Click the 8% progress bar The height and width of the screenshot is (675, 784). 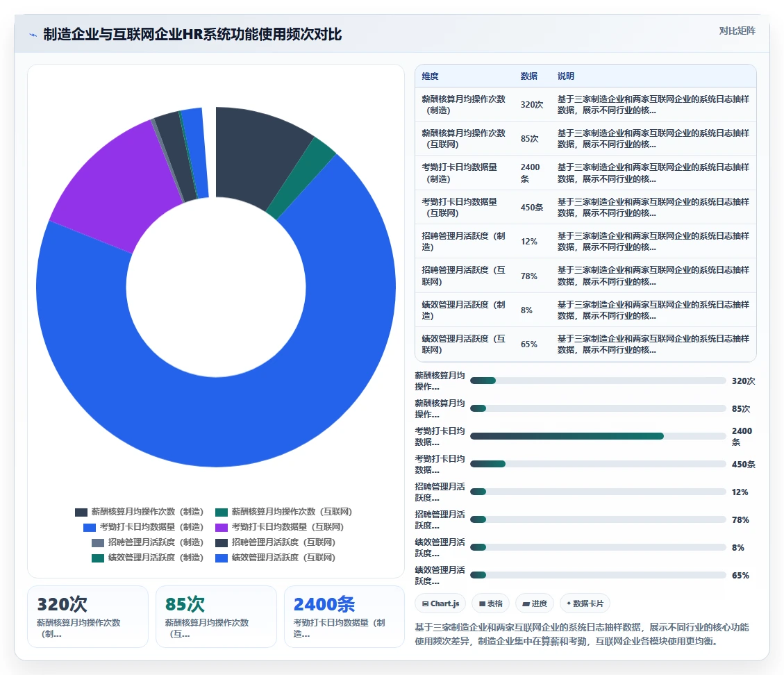click(x=598, y=547)
